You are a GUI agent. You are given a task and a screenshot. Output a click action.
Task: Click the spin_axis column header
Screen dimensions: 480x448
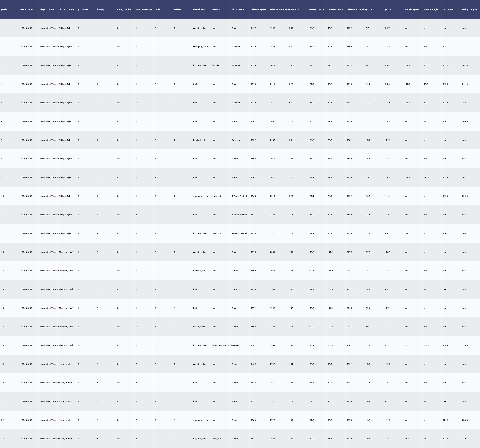pos(294,9)
